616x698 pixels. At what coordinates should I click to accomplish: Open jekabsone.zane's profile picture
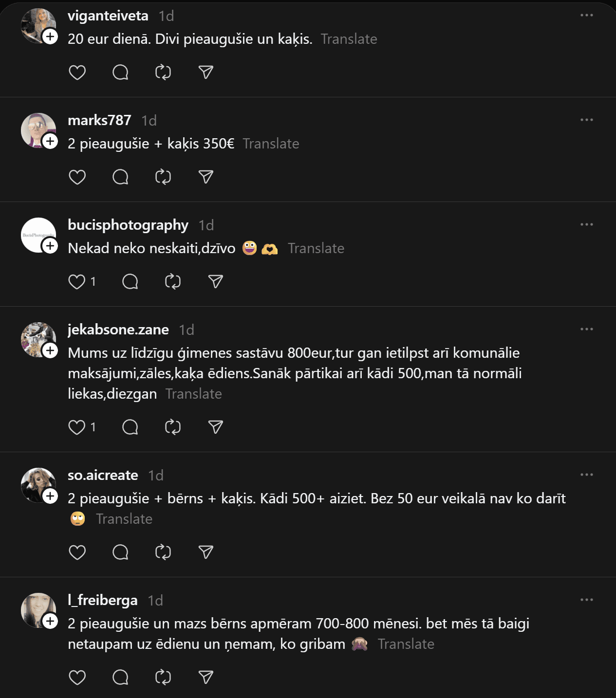[x=37, y=338]
